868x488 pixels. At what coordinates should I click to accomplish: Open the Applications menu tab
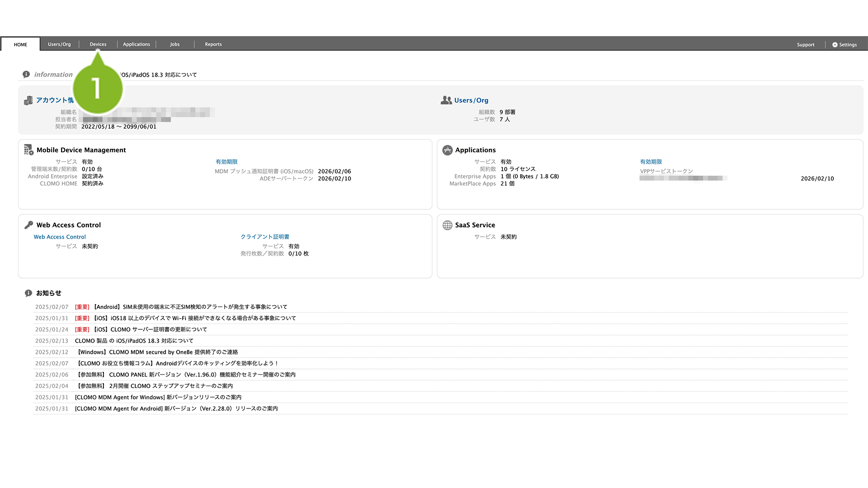tap(136, 44)
